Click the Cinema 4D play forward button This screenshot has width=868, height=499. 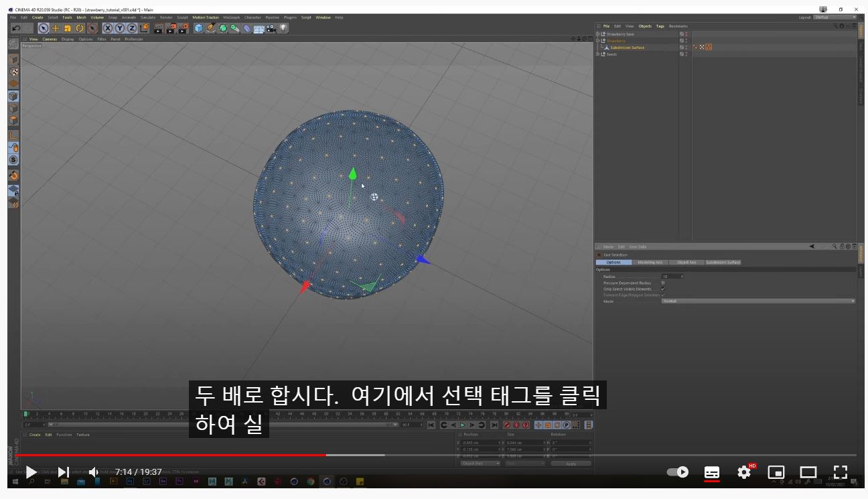462,425
